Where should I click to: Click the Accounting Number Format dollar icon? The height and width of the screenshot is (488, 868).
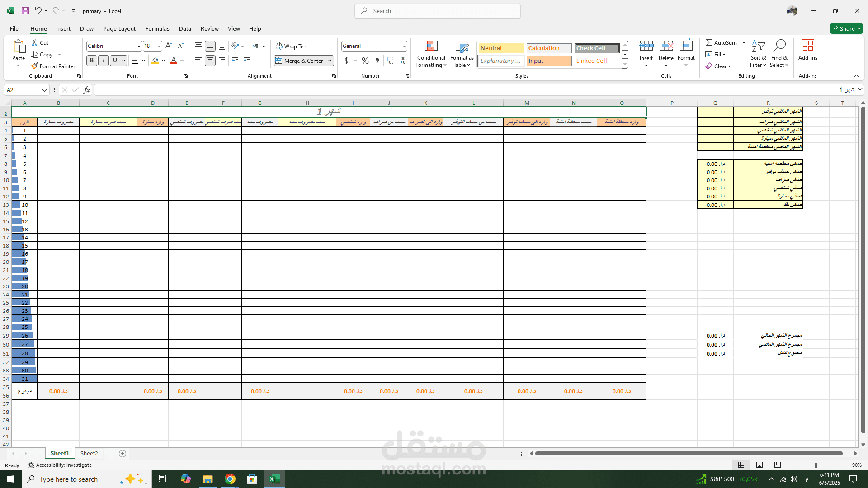pyautogui.click(x=346, y=61)
